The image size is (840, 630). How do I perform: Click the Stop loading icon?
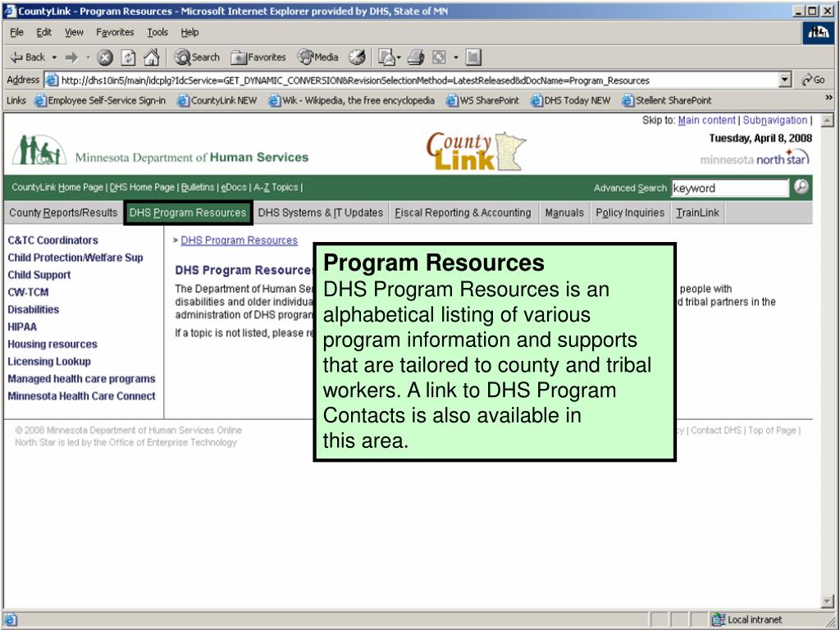[x=107, y=57]
